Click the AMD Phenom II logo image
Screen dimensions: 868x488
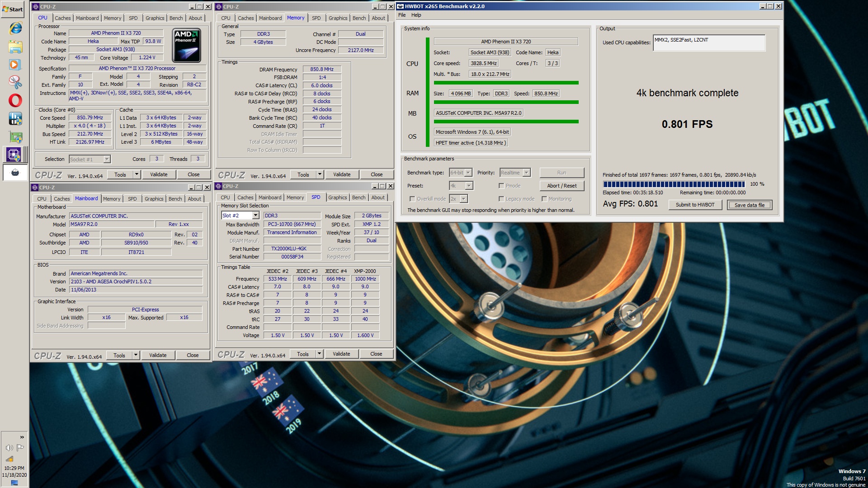tap(187, 45)
